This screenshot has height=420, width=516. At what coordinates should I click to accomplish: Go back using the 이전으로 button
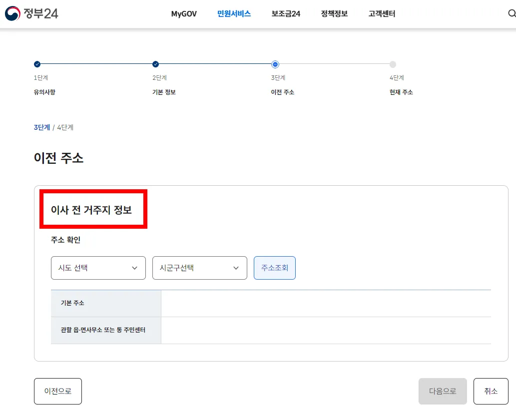click(x=57, y=391)
